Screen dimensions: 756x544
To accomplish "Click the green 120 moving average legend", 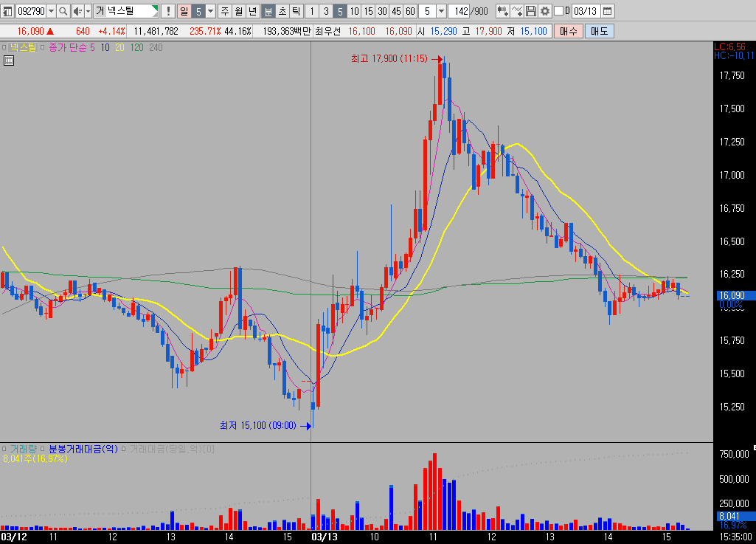I will pos(137,47).
